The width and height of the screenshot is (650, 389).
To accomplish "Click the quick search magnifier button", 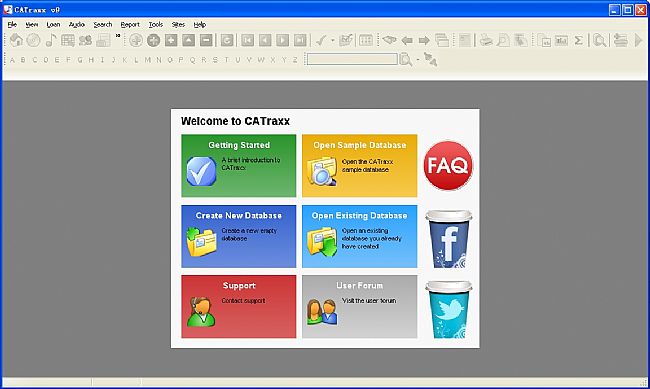I will tap(405, 60).
